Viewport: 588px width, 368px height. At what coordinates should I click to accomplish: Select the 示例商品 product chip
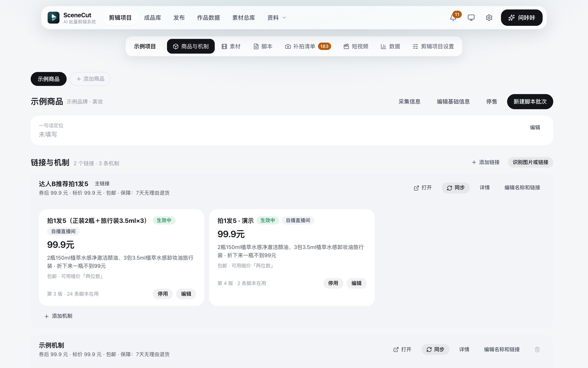coord(49,79)
